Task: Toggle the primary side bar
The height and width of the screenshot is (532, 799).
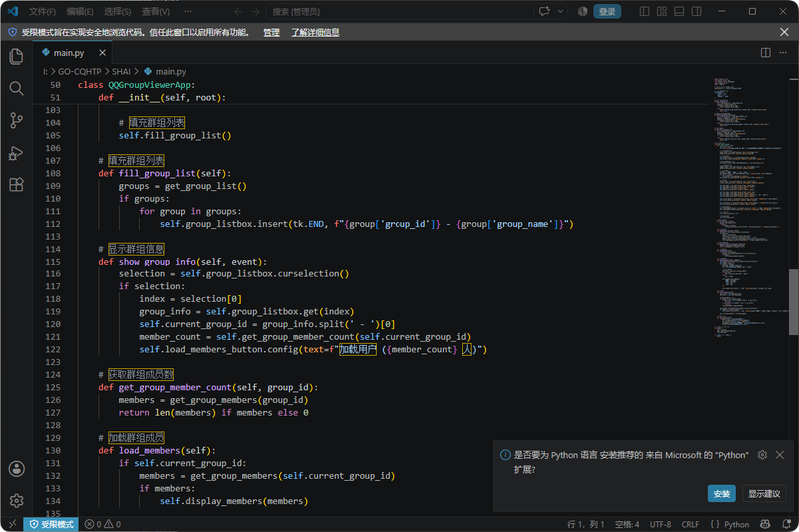Action: (x=644, y=11)
